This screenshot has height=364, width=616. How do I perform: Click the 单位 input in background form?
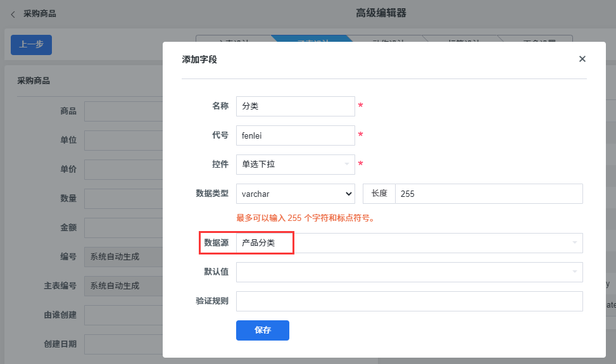point(123,141)
